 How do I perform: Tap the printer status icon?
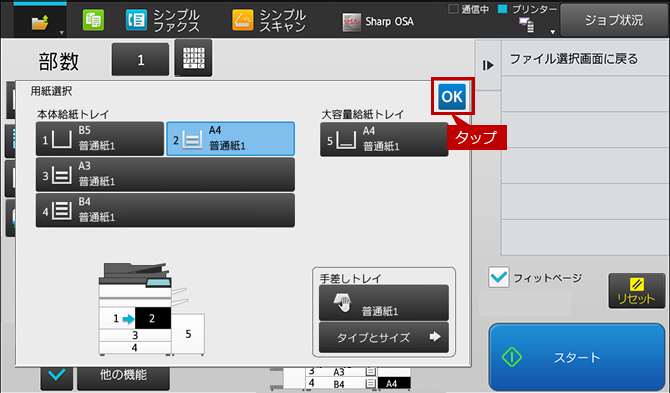pyautogui.click(x=526, y=25)
